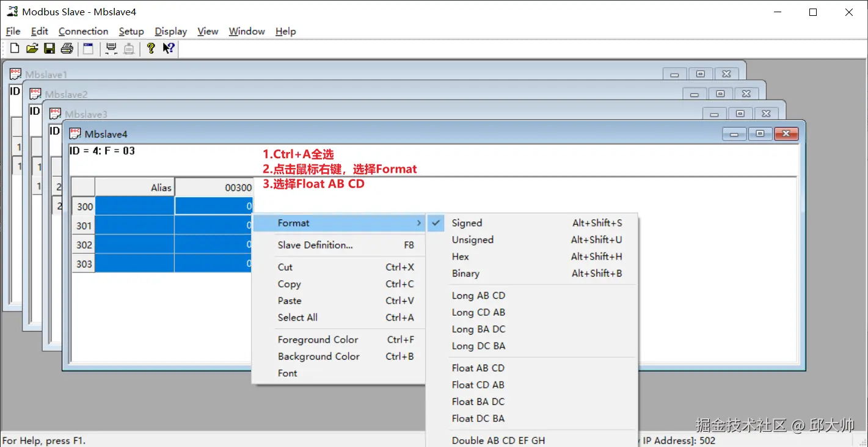Click the Alias column header

[135, 187]
